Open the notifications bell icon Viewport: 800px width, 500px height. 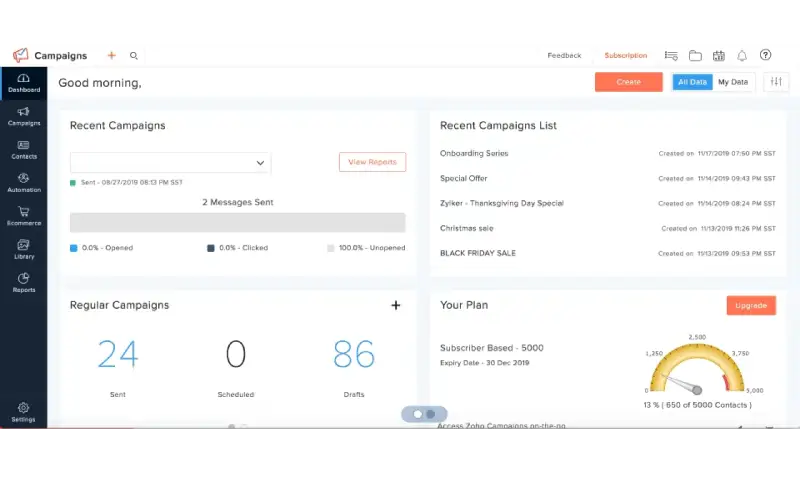pos(742,56)
